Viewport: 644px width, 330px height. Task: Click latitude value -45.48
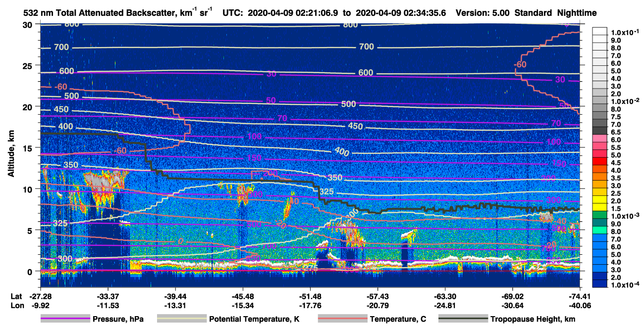click(242, 296)
